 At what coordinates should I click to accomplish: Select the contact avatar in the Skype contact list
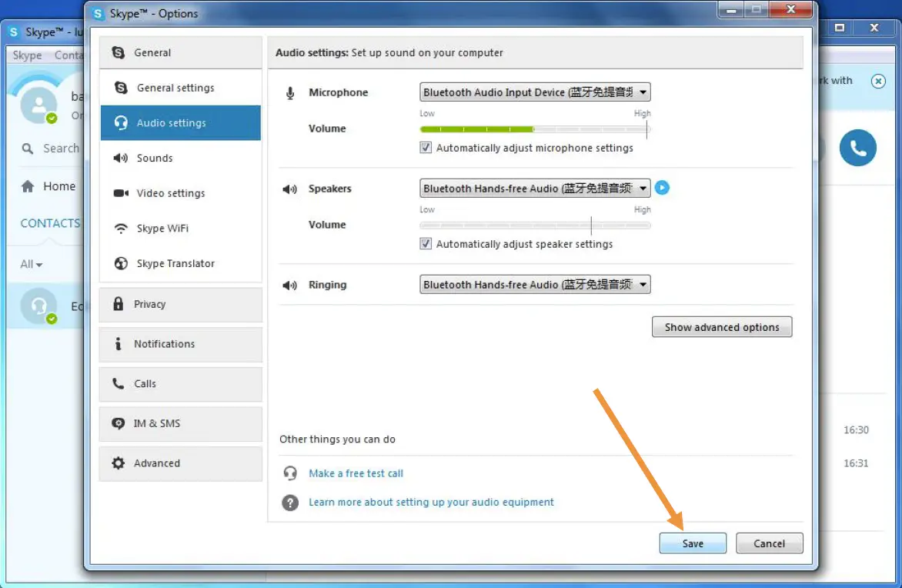pyautogui.click(x=38, y=306)
